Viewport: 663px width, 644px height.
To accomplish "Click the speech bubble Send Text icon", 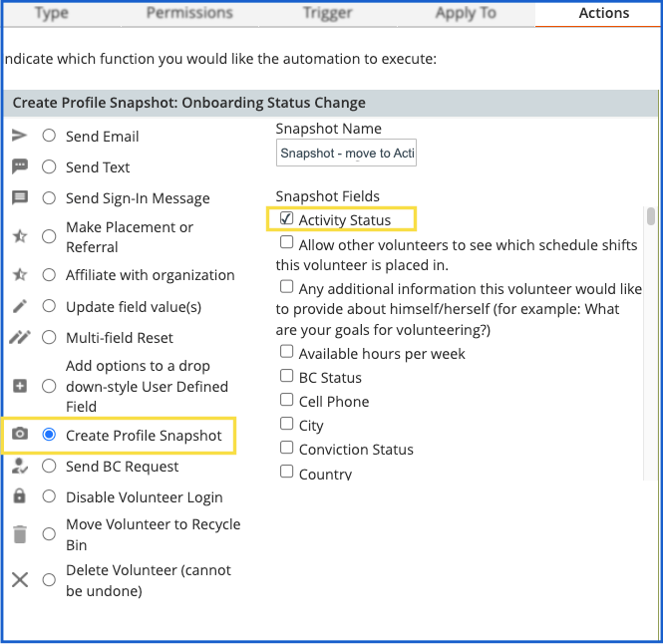I will [19, 166].
